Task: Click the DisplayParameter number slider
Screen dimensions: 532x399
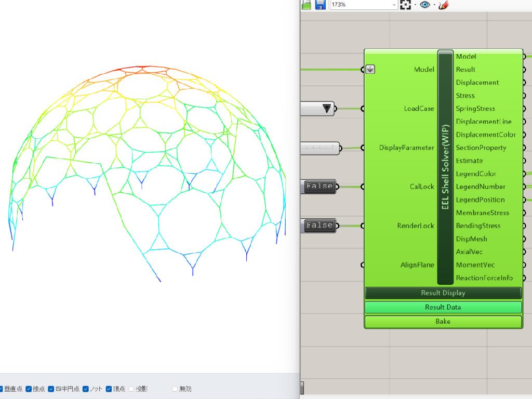Action: click(x=319, y=148)
